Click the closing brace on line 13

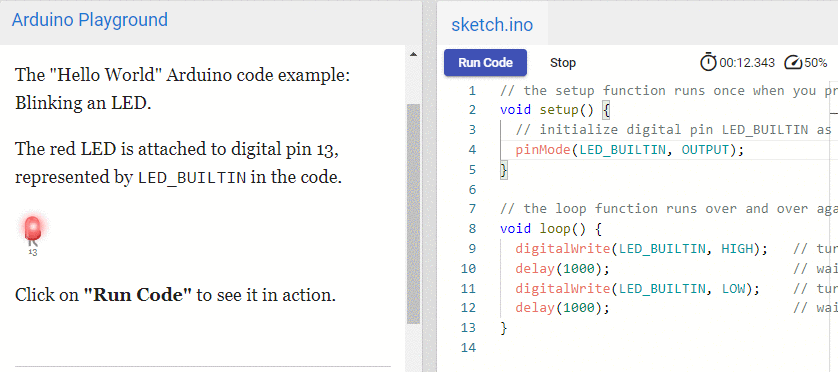pos(503,328)
